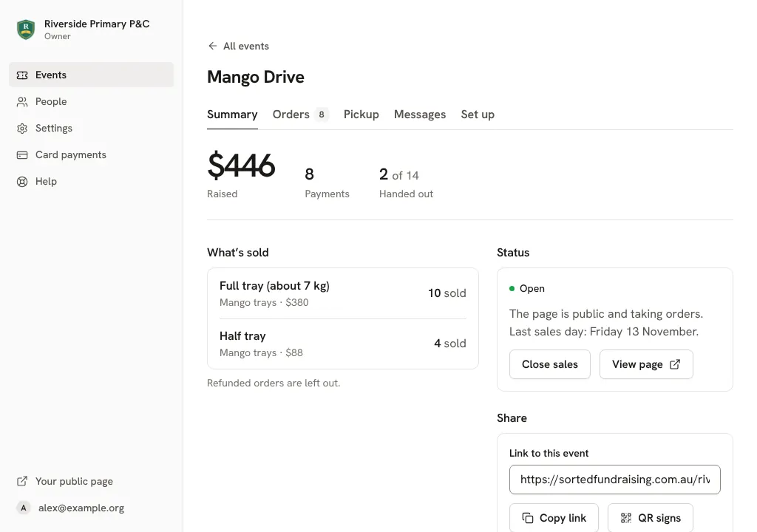
Task: Click the external link icon on View page
Action: click(x=675, y=364)
